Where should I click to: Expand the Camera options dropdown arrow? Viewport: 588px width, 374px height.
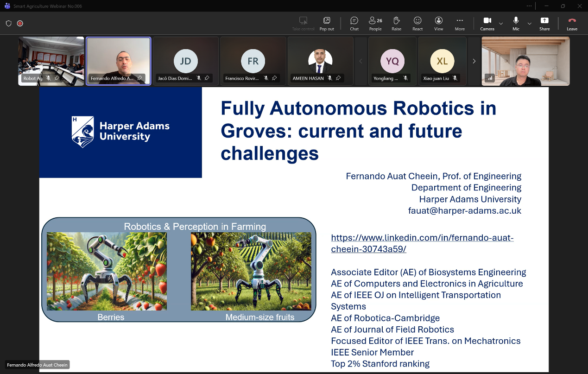point(501,23)
